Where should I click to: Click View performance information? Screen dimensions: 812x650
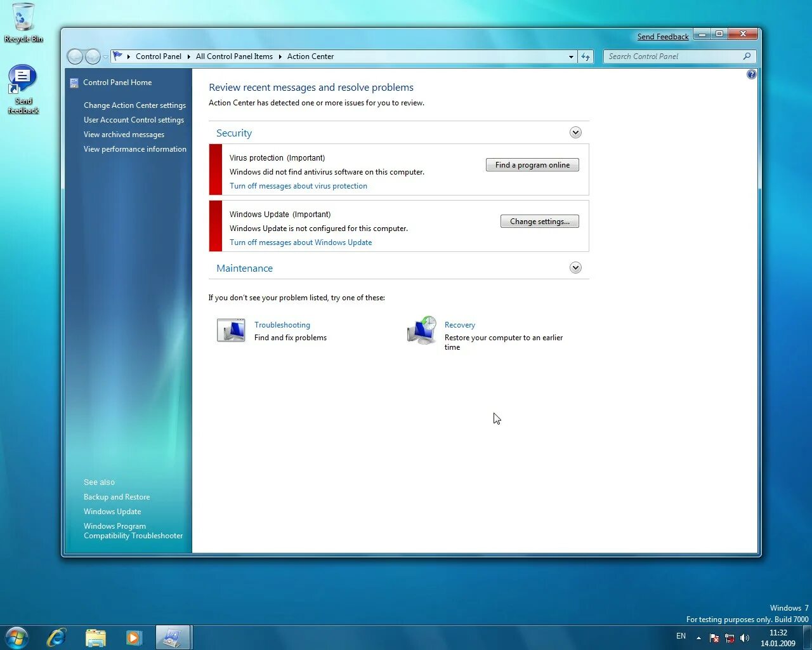135,149
